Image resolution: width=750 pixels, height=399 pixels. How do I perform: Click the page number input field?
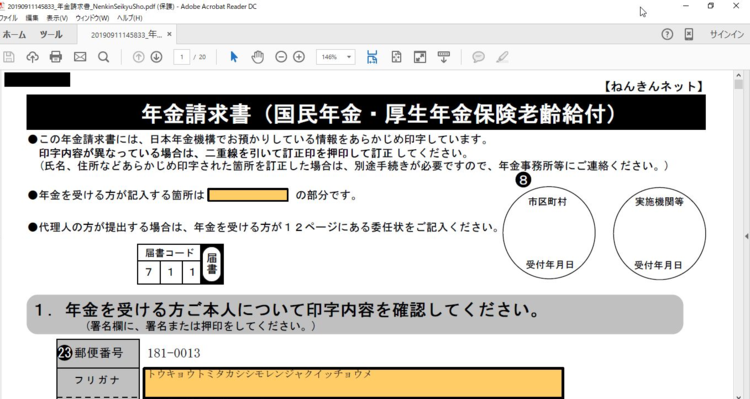pyautogui.click(x=181, y=57)
